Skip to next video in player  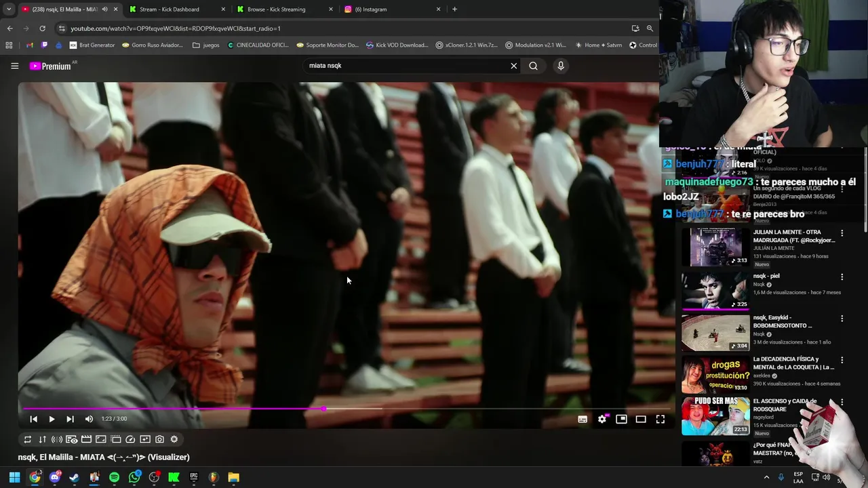70,419
